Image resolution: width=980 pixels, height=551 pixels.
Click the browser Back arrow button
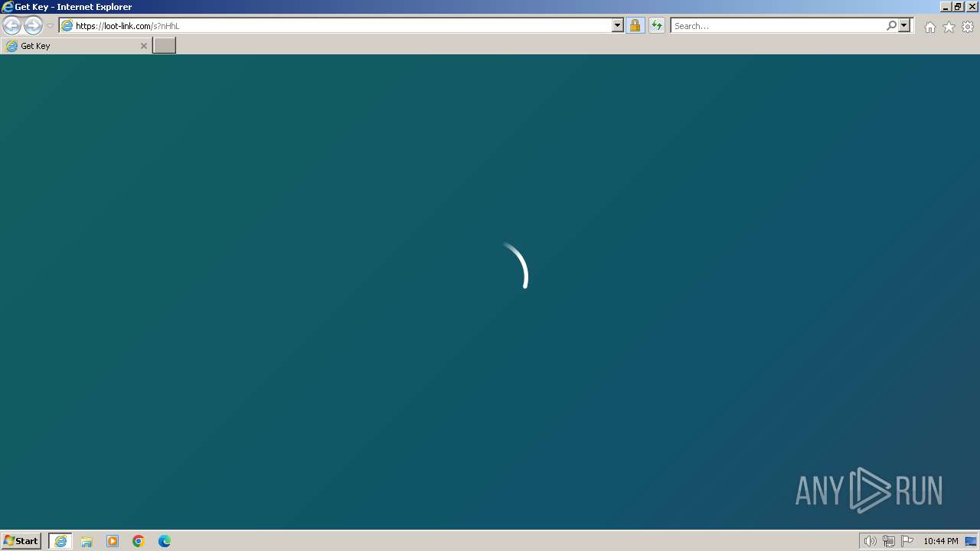[x=11, y=25]
